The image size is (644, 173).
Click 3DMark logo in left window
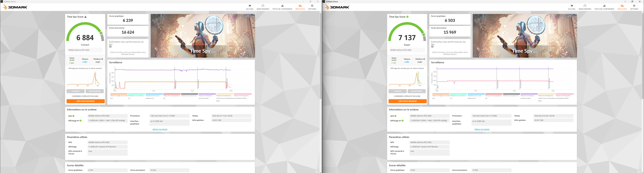[15, 7]
